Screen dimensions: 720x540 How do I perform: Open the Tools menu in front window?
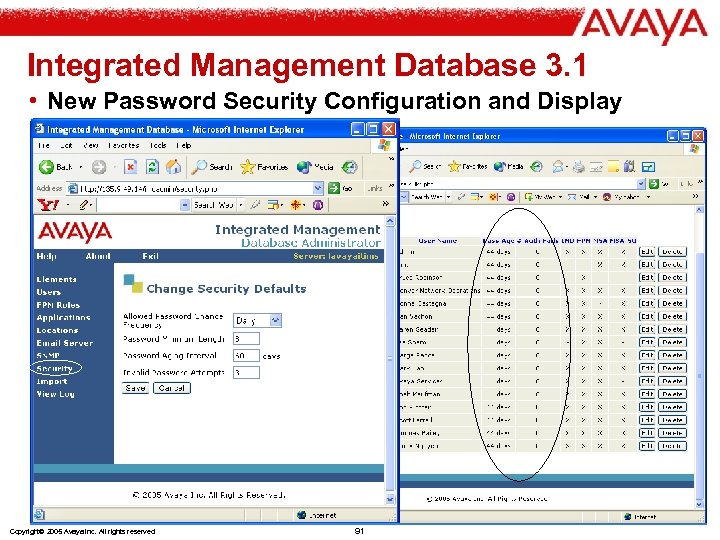click(158, 145)
